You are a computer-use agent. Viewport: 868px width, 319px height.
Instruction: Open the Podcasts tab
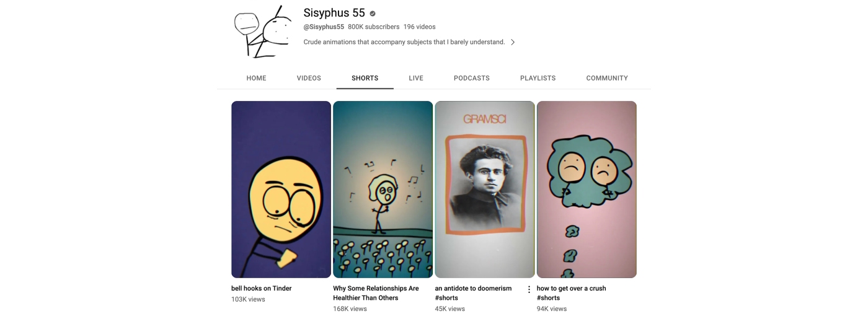[471, 78]
